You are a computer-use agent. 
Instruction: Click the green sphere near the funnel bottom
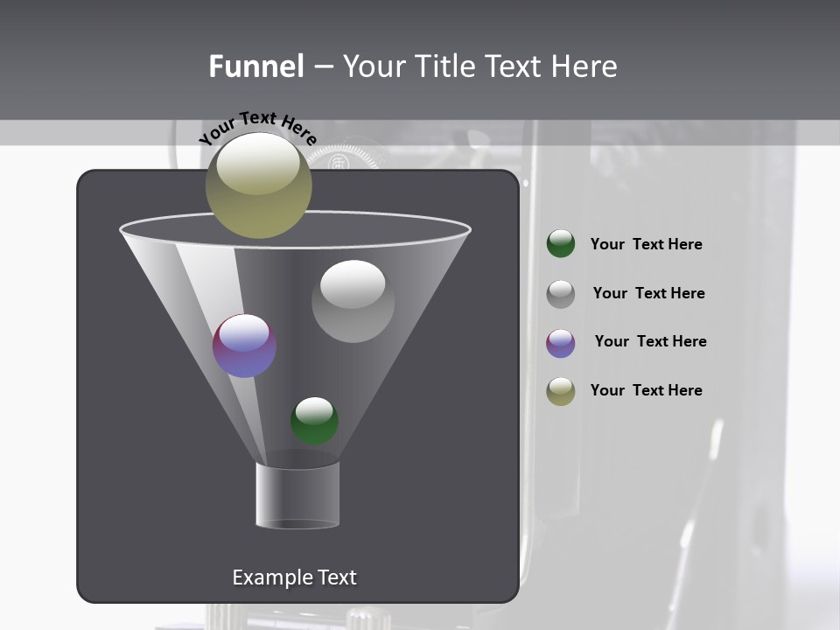coord(314,420)
